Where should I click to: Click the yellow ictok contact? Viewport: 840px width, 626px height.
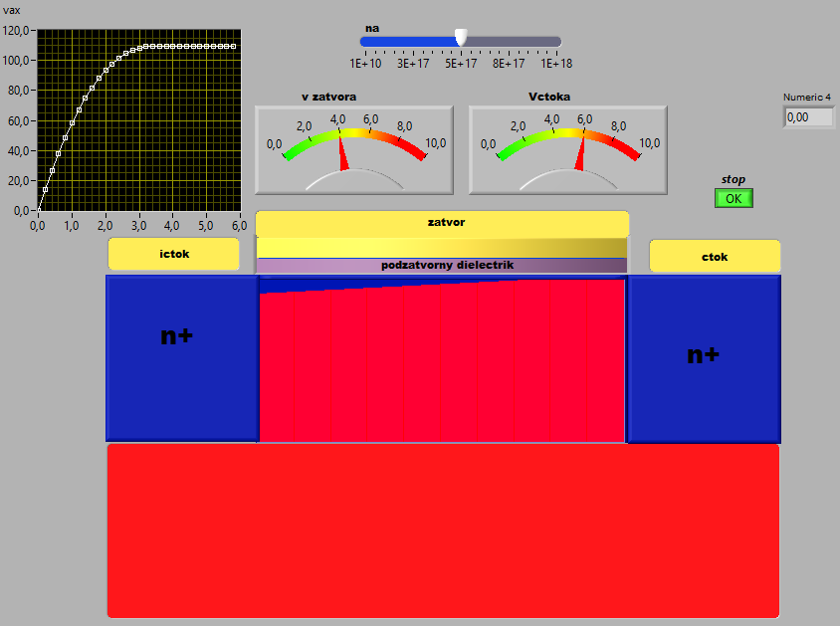pos(173,254)
